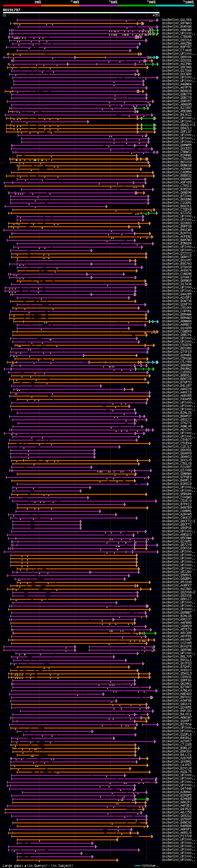Select the UniRef100_B6HQ39 label
The image size is (197, 868).
pyautogui.click(x=177, y=91)
